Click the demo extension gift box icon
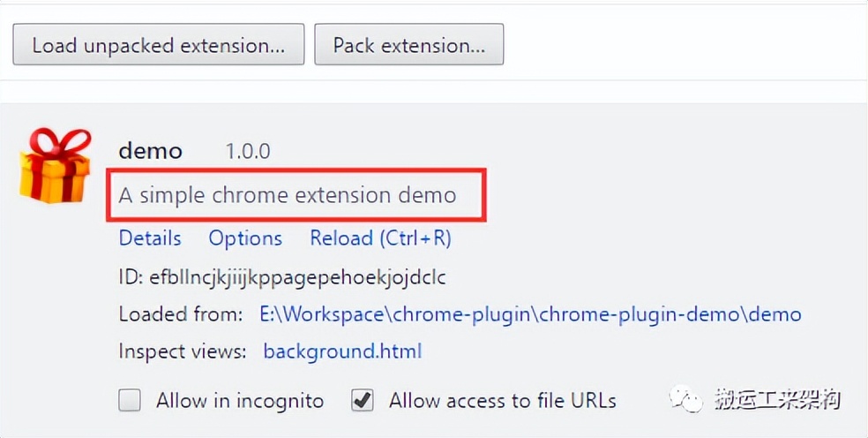 [x=56, y=166]
